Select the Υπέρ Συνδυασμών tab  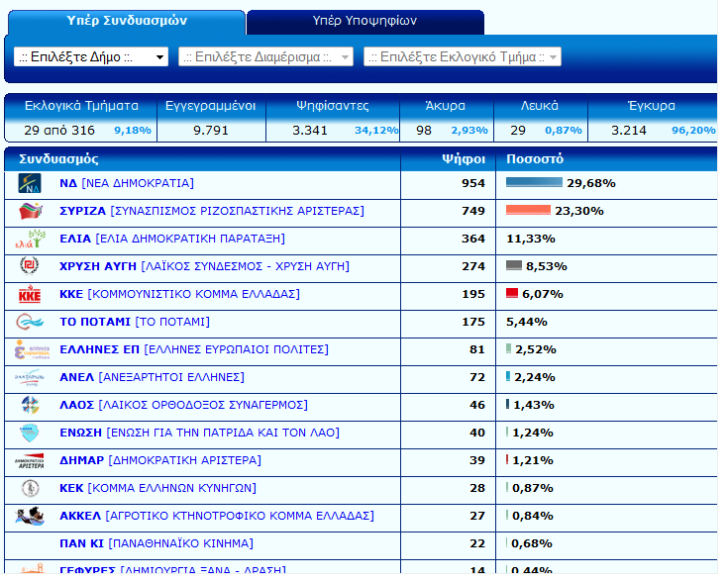[x=127, y=22]
